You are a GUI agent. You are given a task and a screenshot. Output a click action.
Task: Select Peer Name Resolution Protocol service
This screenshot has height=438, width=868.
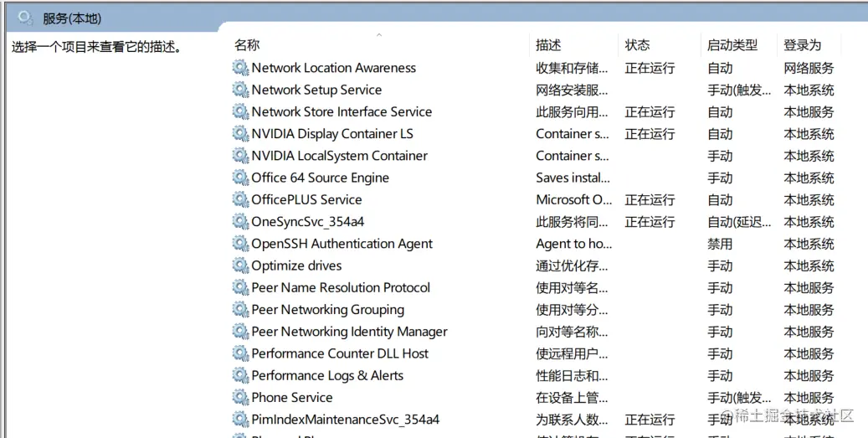[x=341, y=287]
